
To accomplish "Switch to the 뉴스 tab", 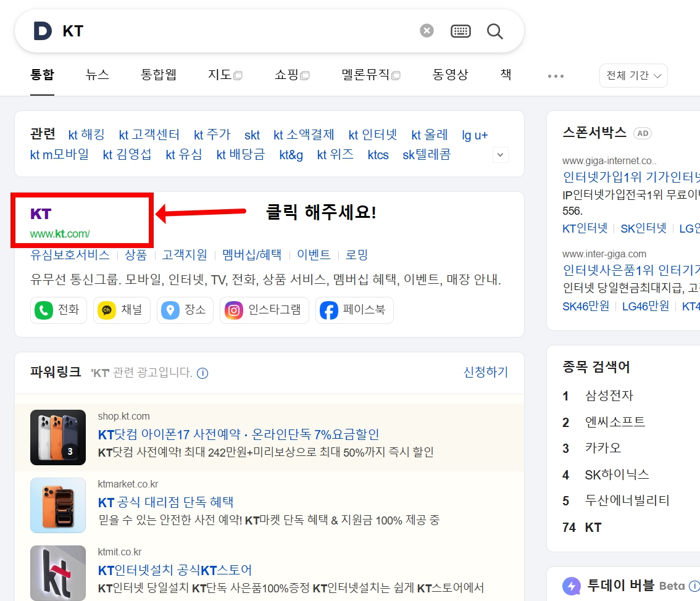I will pos(98,75).
